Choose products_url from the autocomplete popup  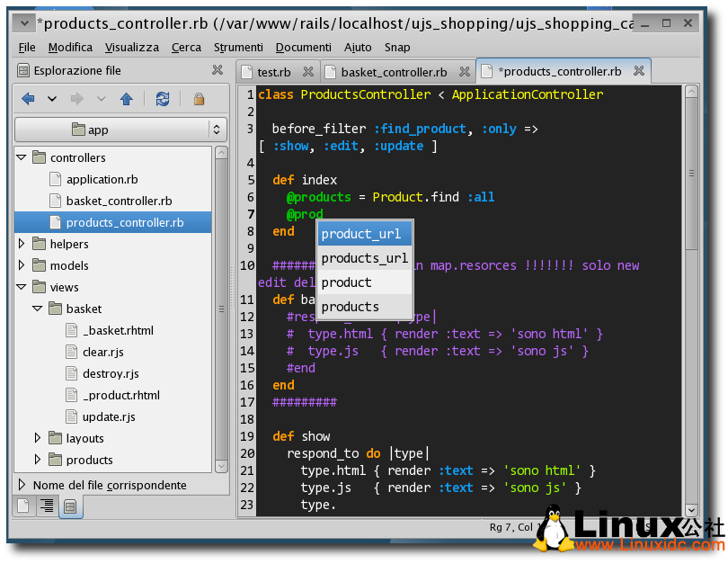tap(364, 258)
